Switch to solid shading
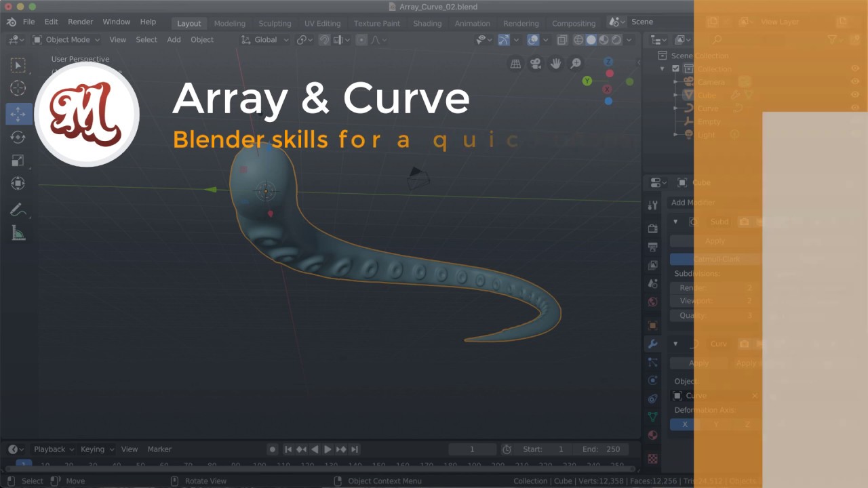 coord(591,40)
